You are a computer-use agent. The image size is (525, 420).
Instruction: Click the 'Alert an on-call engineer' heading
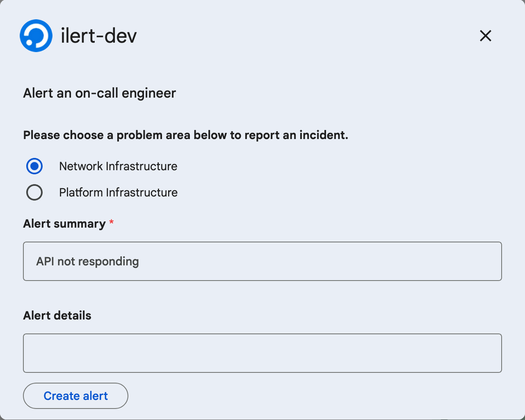(x=99, y=93)
